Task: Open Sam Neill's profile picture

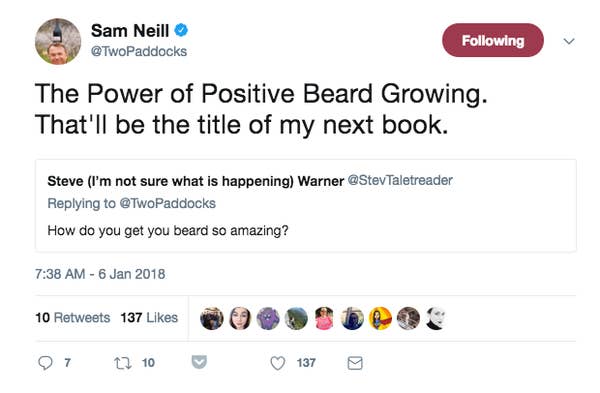Action: click(58, 41)
